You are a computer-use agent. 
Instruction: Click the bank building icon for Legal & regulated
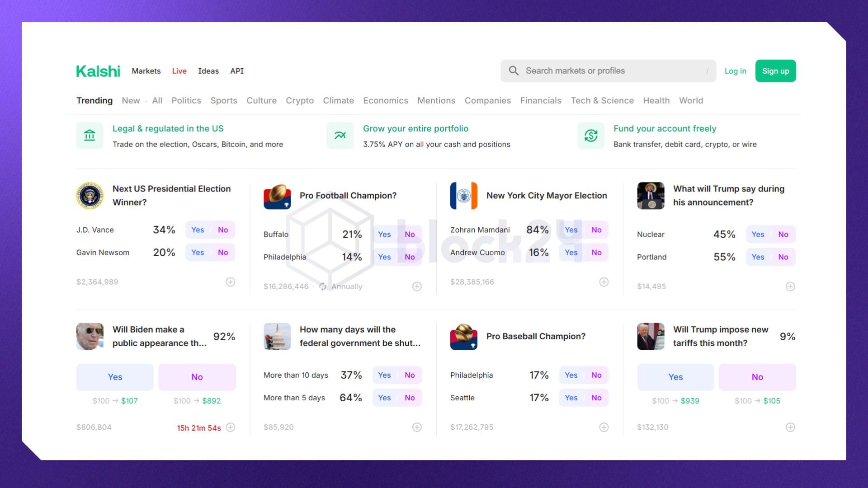[90, 136]
